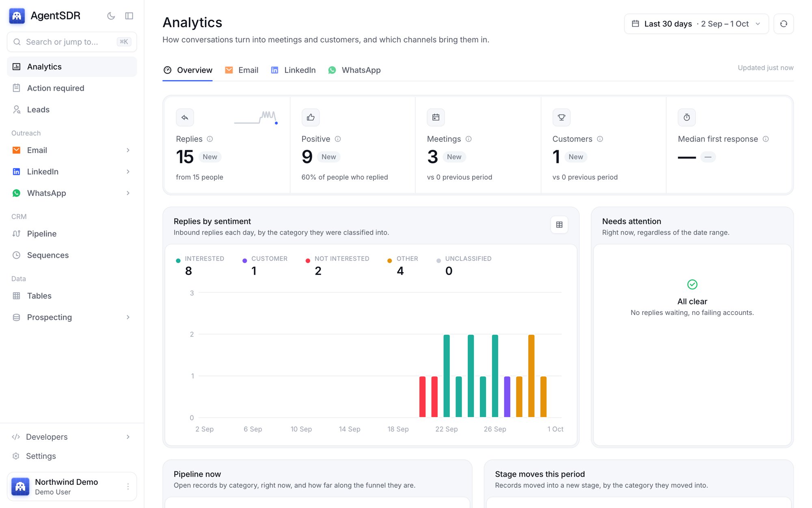Toggle dark mode moon icon
812x508 pixels.
coord(111,16)
